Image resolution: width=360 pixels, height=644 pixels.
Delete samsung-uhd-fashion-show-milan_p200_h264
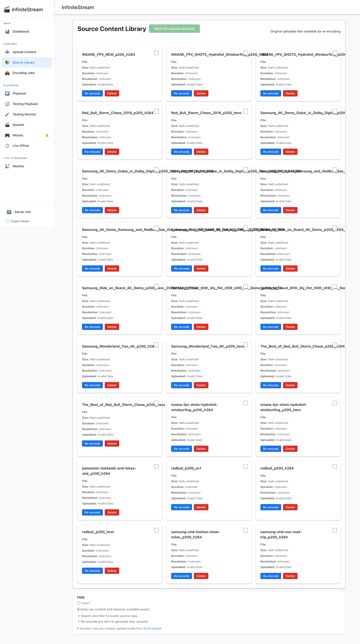201,576
